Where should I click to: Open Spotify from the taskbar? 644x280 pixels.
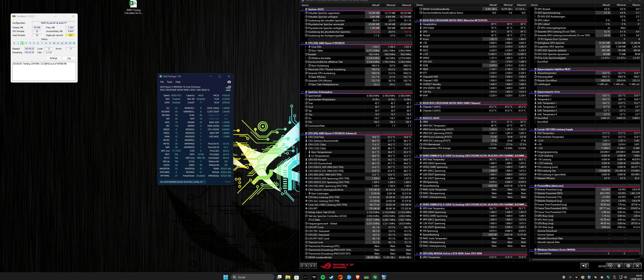tap(323, 277)
